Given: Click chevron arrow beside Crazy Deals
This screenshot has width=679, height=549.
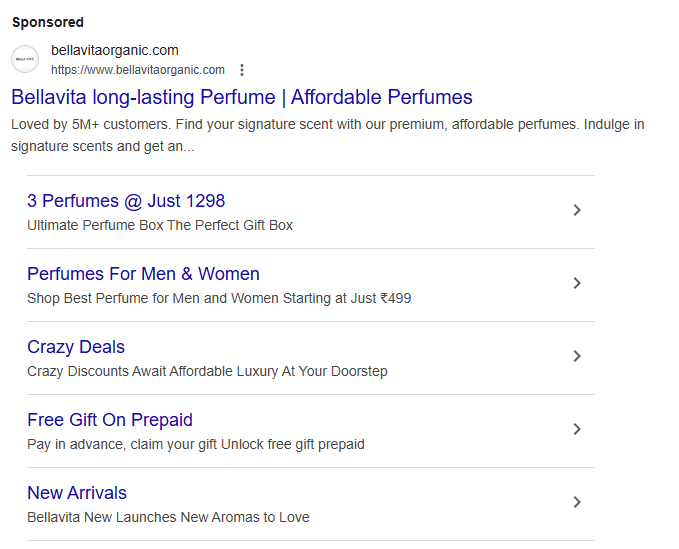Looking at the screenshot, I should [x=576, y=356].
